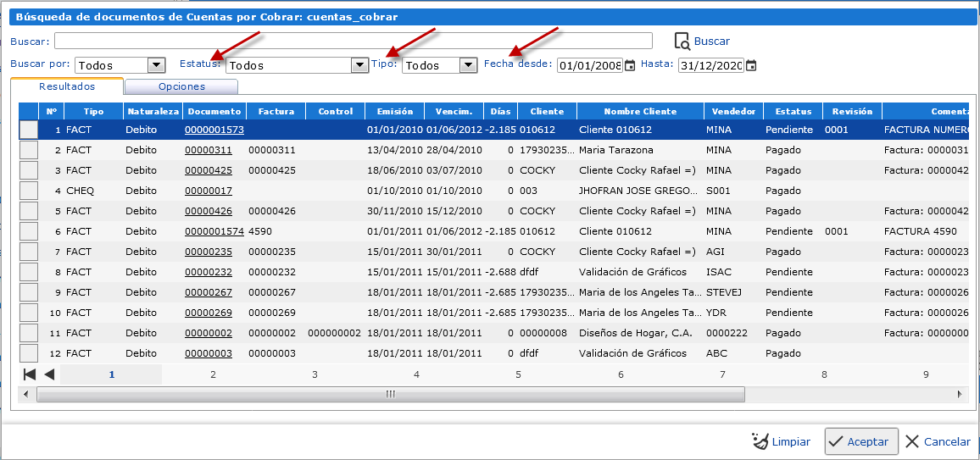980x460 pixels.
Task: Go to previous page arrow
Action: pyautogui.click(x=49, y=374)
